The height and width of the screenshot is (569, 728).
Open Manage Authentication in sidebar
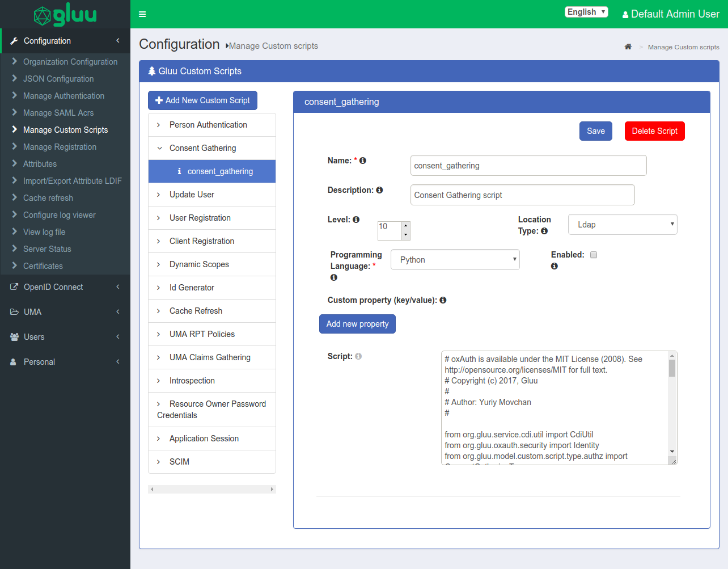[64, 96]
